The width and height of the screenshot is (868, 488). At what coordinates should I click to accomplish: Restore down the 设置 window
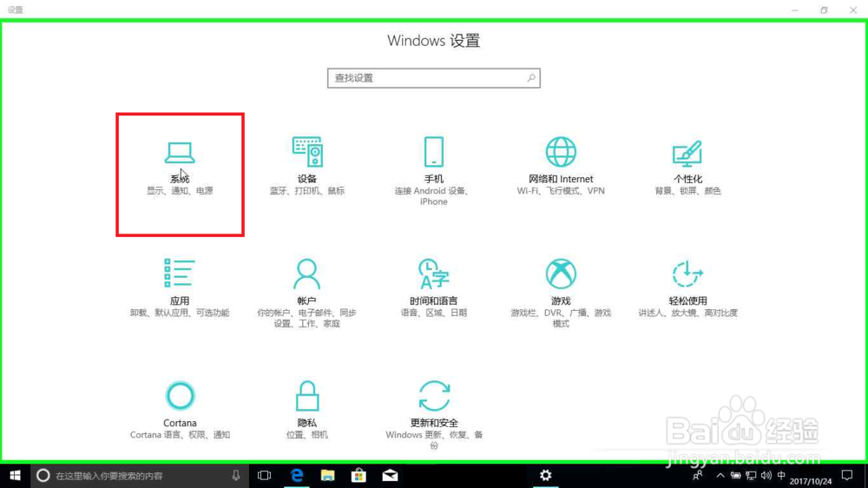(x=824, y=10)
